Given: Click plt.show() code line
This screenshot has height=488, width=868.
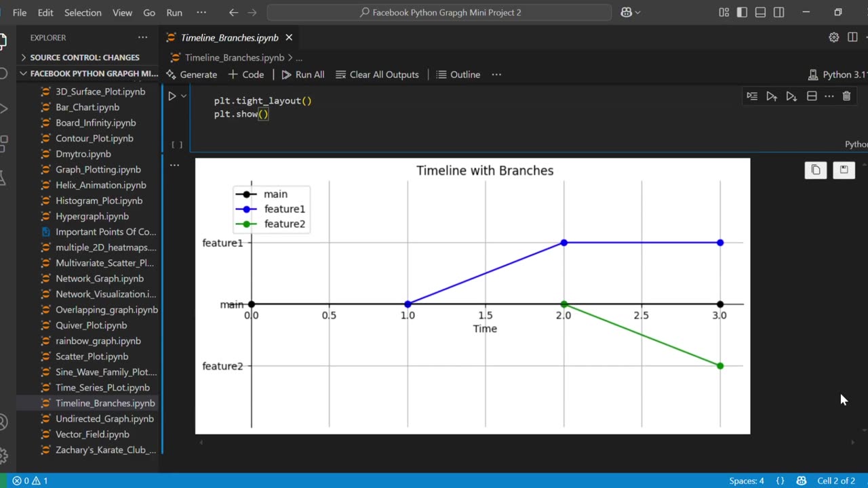Looking at the screenshot, I should pyautogui.click(x=241, y=114).
